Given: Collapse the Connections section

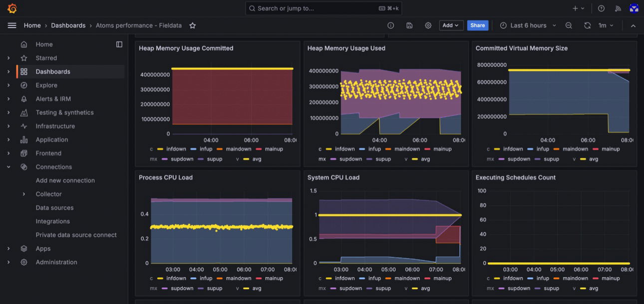Looking at the screenshot, I should click(x=8, y=167).
